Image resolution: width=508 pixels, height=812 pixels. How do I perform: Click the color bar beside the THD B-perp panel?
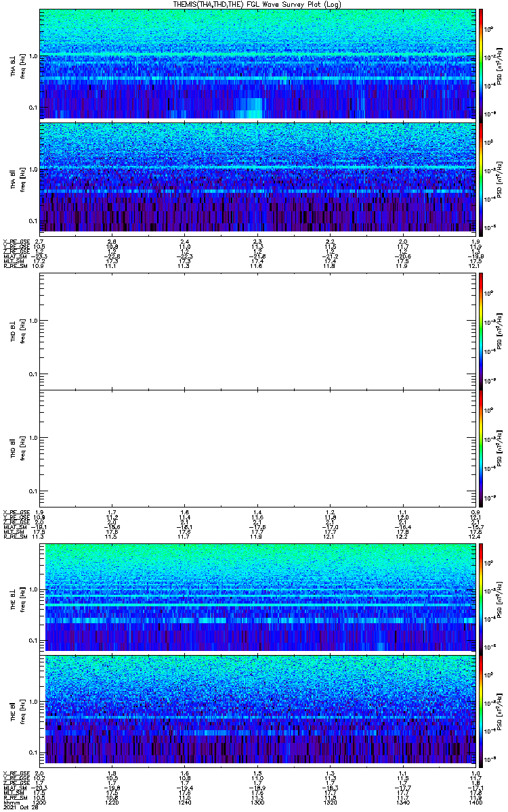482,330
